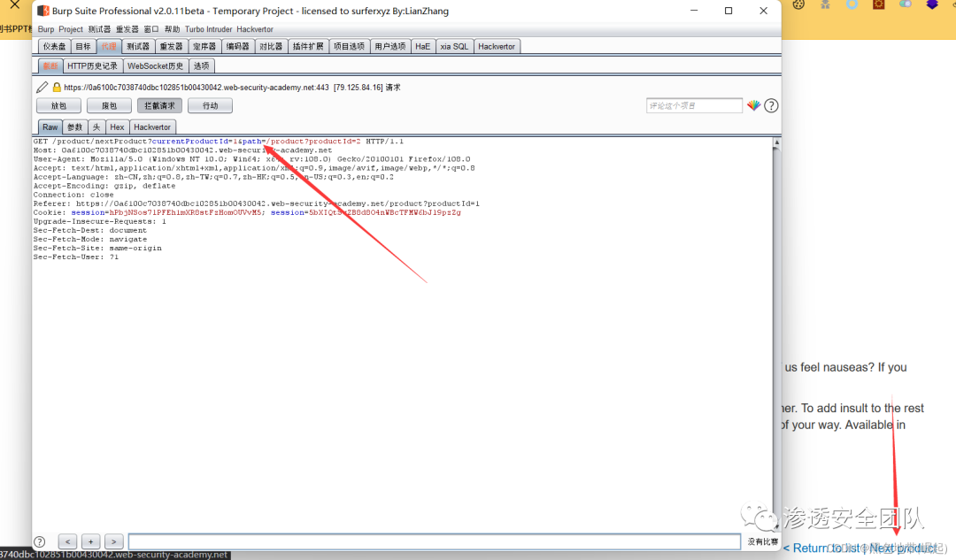This screenshot has width=956, height=560.
Task: Switch to the 插件扩展 main tab
Action: click(308, 46)
